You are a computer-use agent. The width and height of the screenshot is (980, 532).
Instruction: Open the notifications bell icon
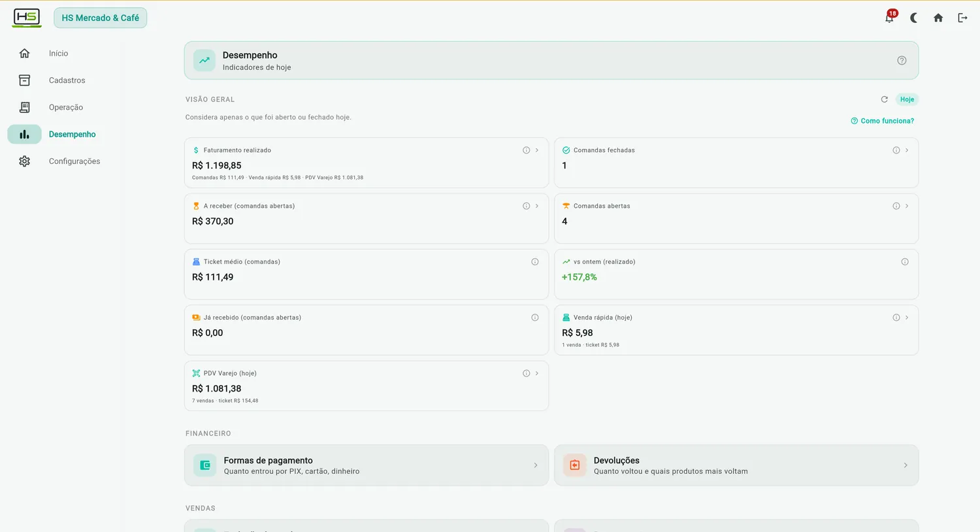point(889,18)
